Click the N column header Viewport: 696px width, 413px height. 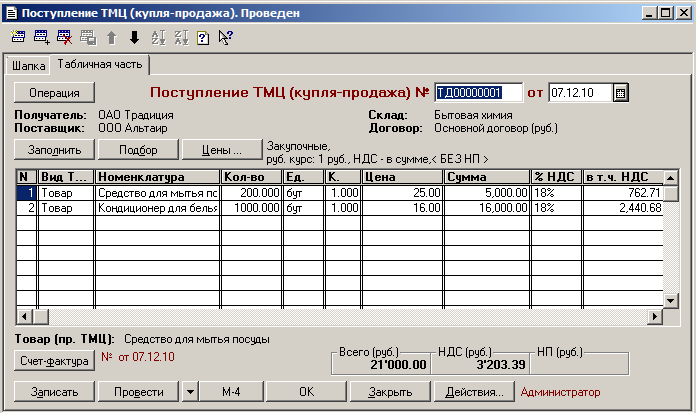click(27, 177)
